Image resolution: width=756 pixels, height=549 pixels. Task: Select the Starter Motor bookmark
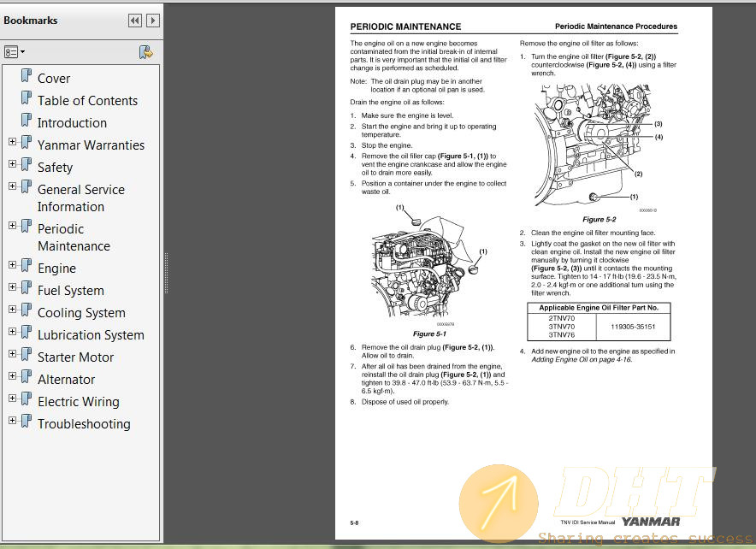(x=76, y=357)
